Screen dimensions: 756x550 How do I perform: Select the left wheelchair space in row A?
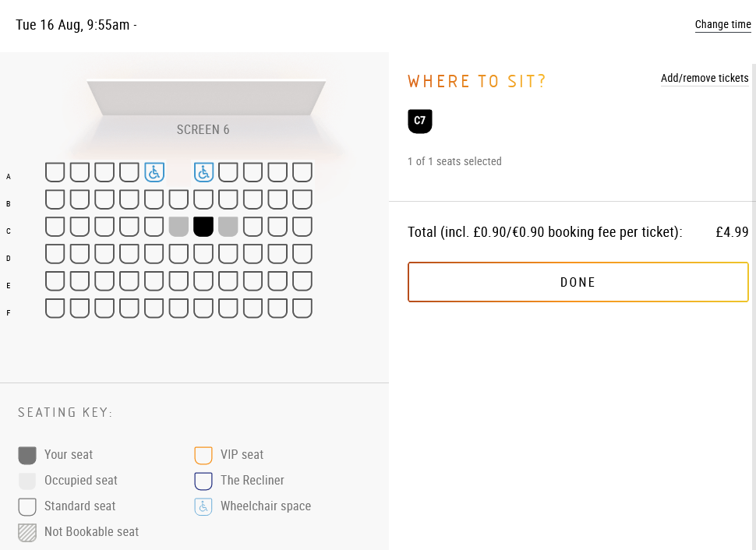pyautogui.click(x=154, y=172)
